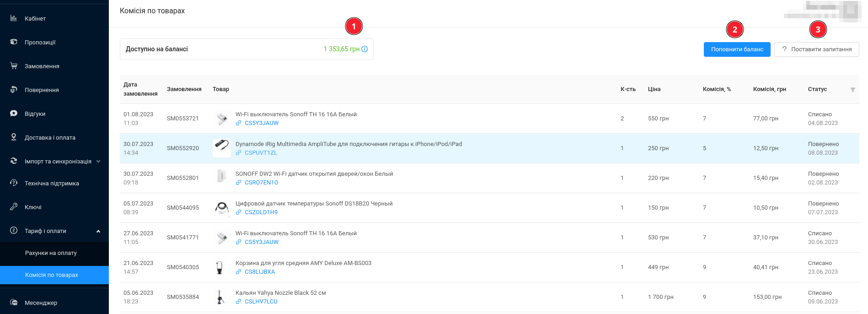Screen dimensions: 868x314
Task: Open Рахунки на оплату submenu item
Action: coord(51,253)
